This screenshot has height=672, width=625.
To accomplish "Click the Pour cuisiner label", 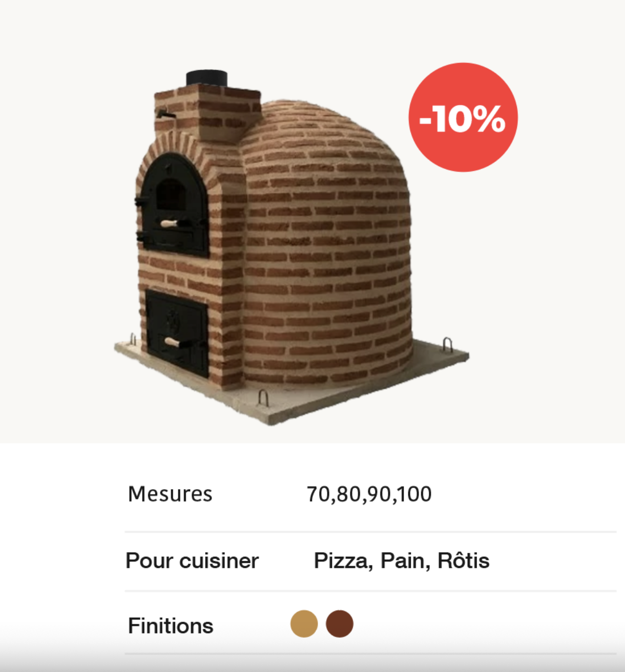I will point(192,561).
